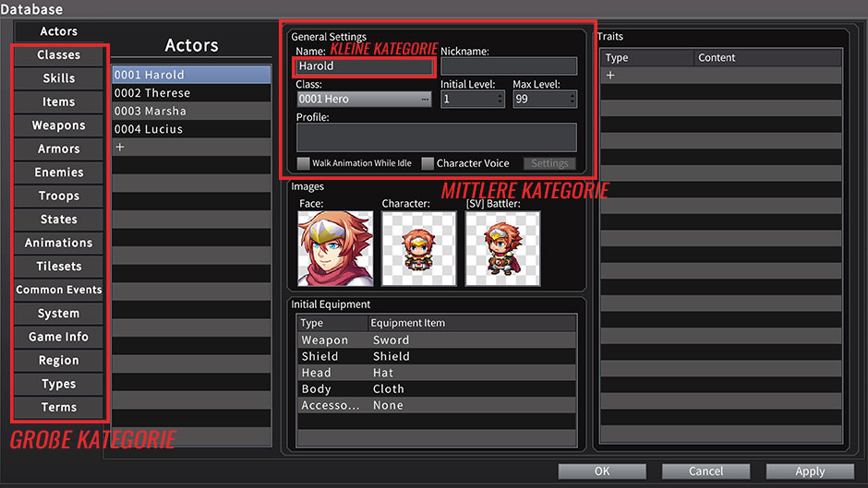This screenshot has width=868, height=488.
Task: Cancel the database changes
Action: [705, 471]
